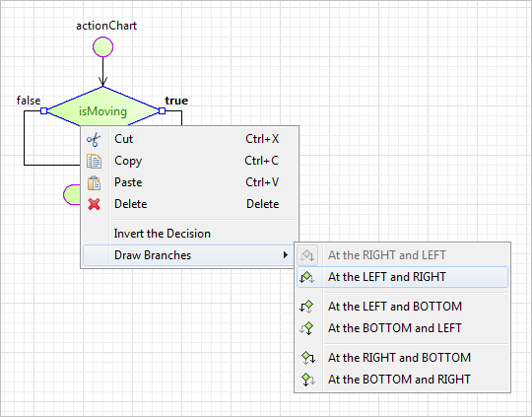Viewport: 532px width, 417px height.
Task: Click the true branch connection handle
Action: [x=162, y=110]
